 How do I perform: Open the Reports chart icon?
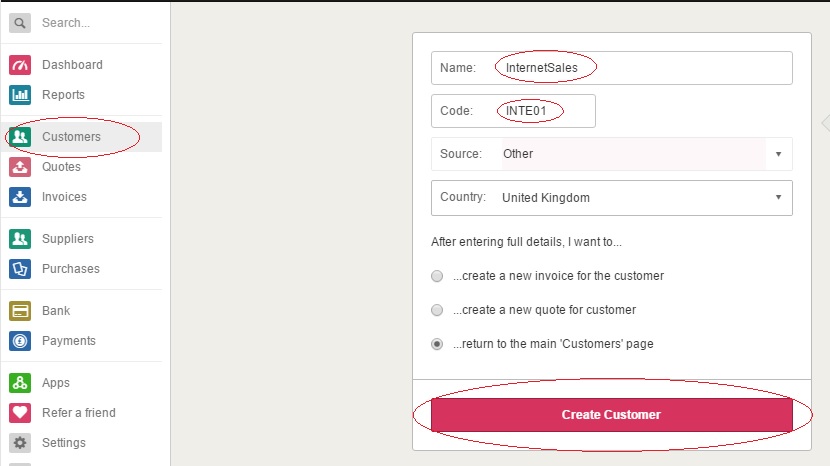pos(20,95)
